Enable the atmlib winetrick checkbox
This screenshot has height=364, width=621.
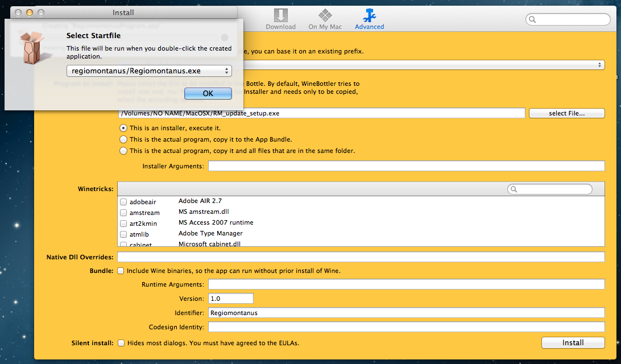pyautogui.click(x=123, y=234)
